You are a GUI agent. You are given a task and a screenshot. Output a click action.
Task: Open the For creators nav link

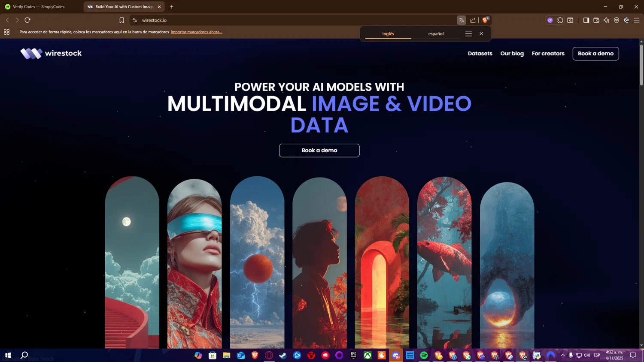(x=548, y=54)
